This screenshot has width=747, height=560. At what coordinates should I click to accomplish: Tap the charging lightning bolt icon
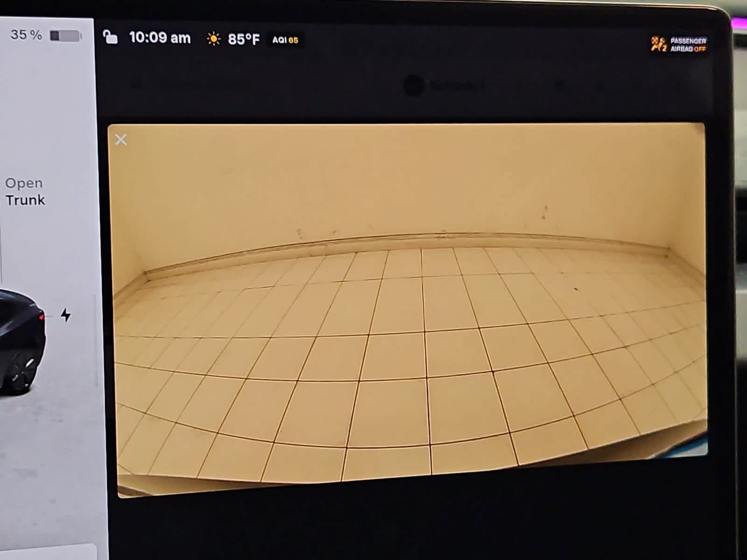[66, 315]
